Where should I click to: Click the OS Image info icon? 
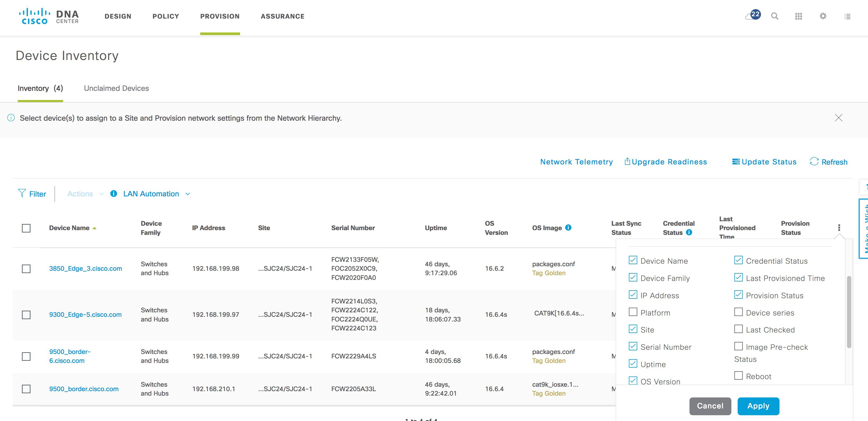tap(568, 228)
